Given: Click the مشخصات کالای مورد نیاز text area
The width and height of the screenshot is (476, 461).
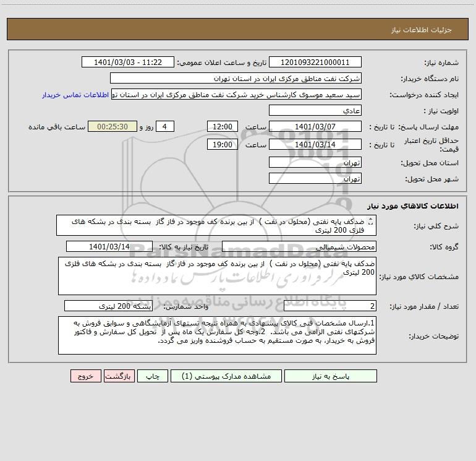Looking at the screenshot, I should pyautogui.click(x=217, y=276).
